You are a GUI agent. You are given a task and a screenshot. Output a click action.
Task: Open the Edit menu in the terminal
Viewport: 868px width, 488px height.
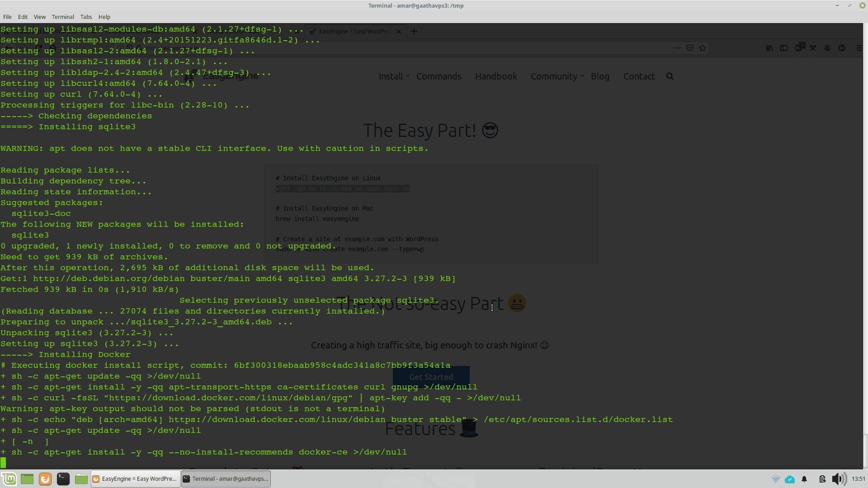click(23, 17)
